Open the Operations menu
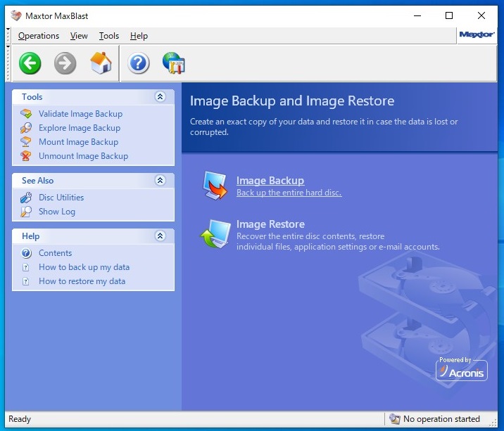Screen dimensions: 504x431 pyautogui.click(x=39, y=36)
